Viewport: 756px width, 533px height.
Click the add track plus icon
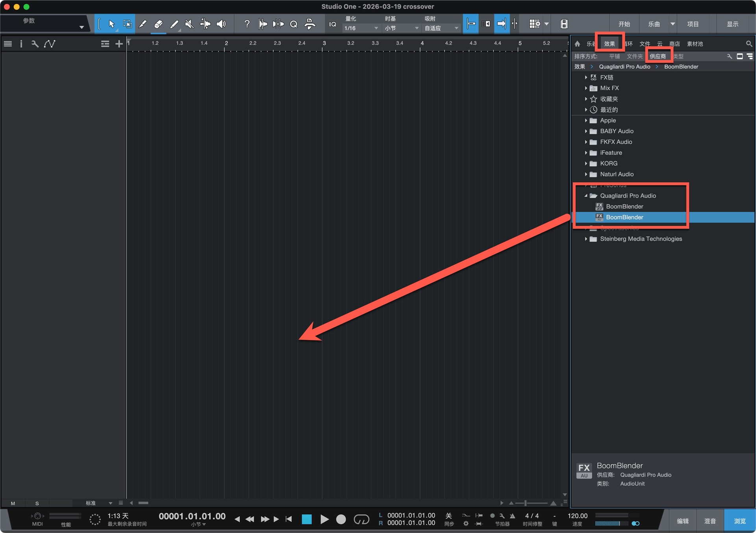coord(119,44)
